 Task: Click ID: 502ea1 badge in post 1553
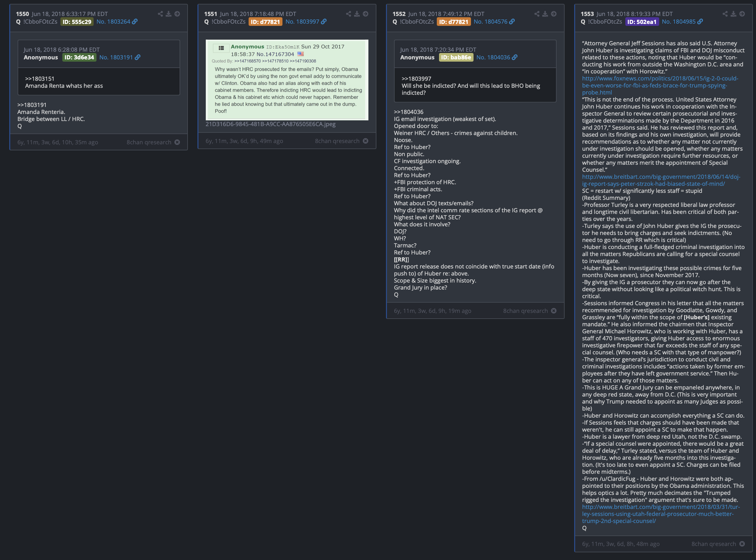coord(642,22)
